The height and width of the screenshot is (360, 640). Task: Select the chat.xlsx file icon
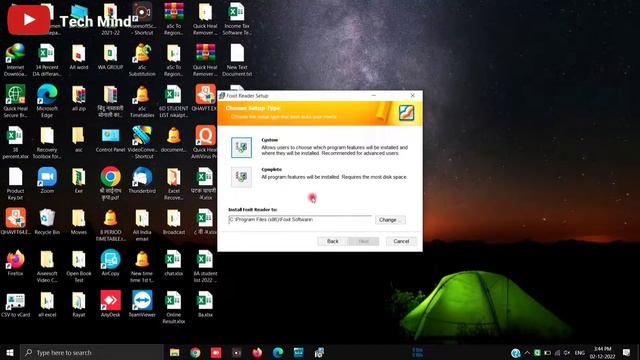coord(173,263)
